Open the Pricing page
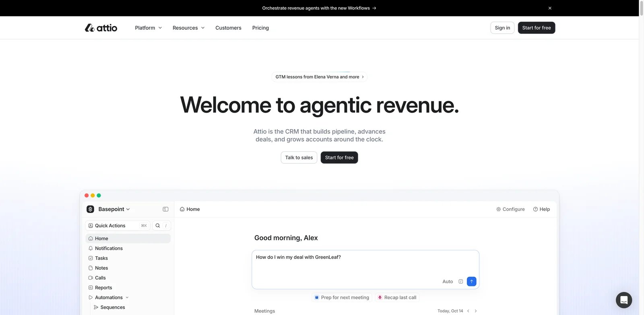 click(260, 28)
